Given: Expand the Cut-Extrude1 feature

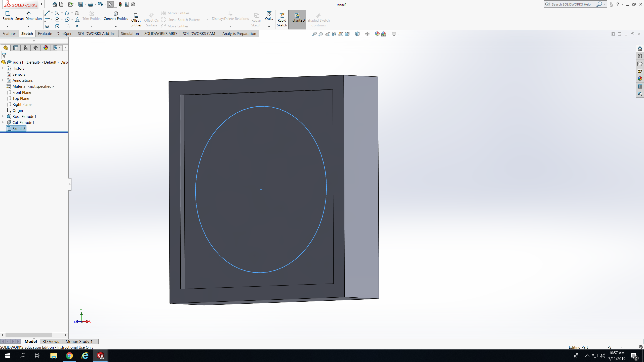Looking at the screenshot, I should [x=3, y=122].
